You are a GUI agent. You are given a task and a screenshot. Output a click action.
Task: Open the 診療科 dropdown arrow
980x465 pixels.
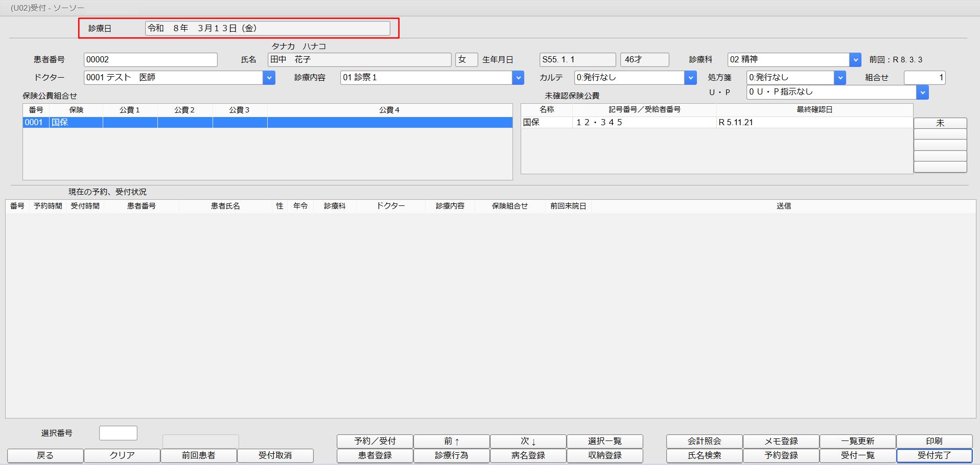click(x=855, y=60)
